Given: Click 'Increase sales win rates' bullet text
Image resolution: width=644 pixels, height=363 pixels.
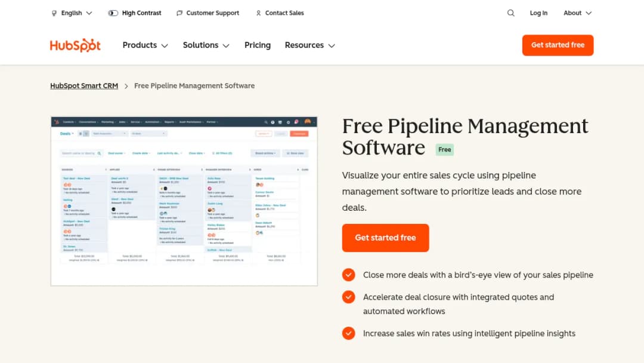Looking at the screenshot, I should tap(469, 333).
